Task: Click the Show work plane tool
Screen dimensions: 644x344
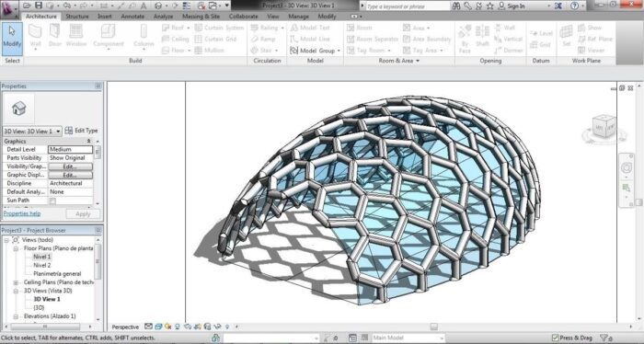Action: (x=590, y=28)
